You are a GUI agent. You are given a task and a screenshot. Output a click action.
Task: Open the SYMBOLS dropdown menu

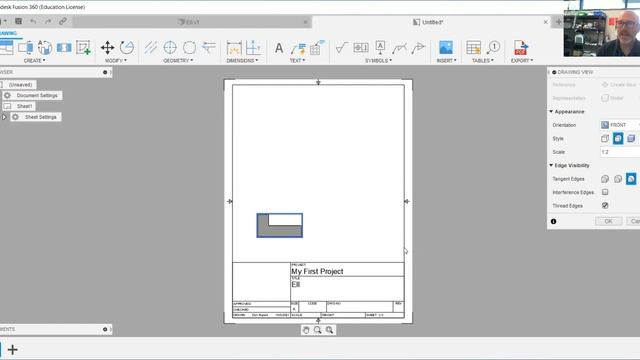coord(379,60)
